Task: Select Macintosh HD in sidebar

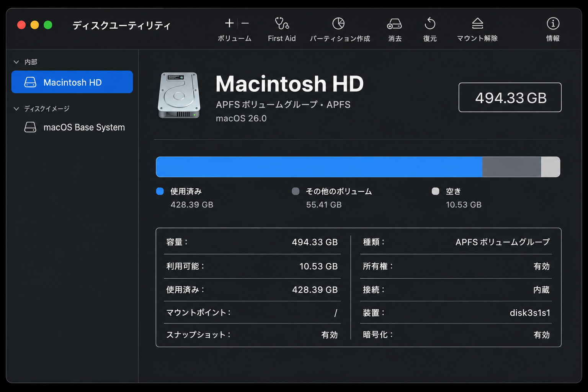Action: click(x=72, y=82)
